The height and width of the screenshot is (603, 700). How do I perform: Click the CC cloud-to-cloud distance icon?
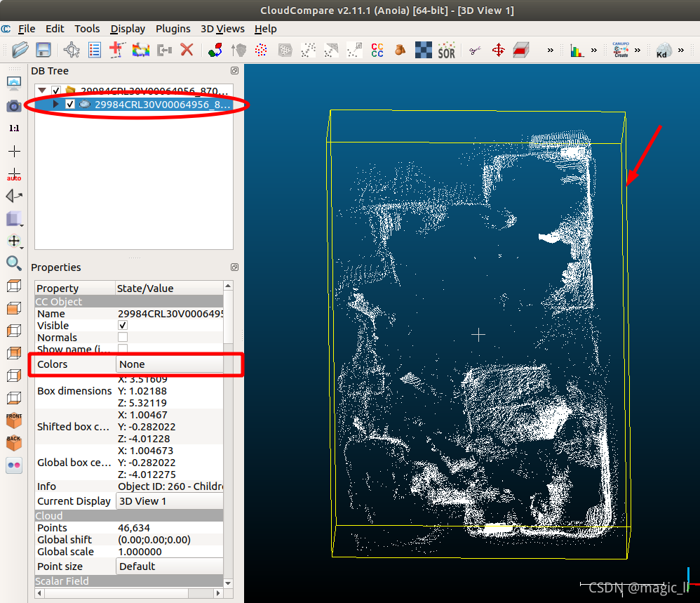[x=377, y=50]
